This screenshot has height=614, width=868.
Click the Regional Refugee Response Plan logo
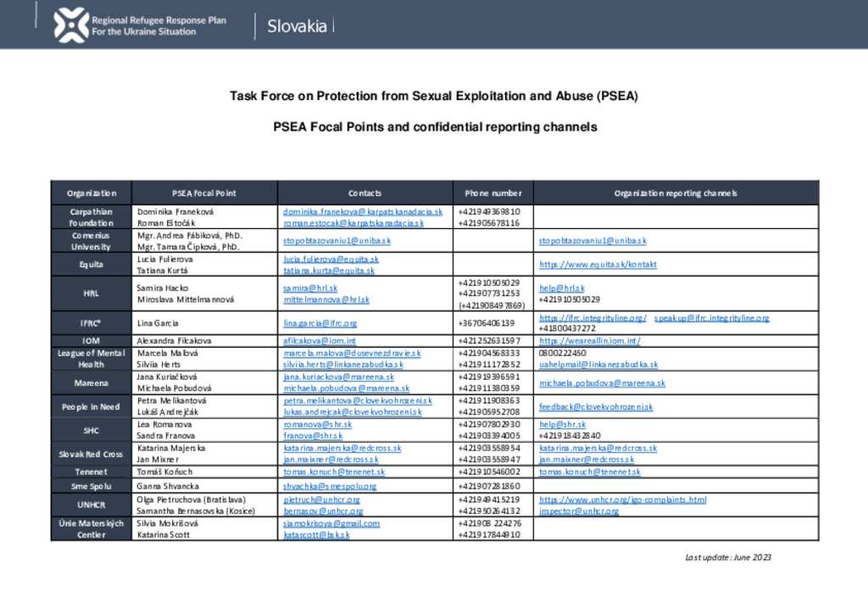click(x=71, y=25)
